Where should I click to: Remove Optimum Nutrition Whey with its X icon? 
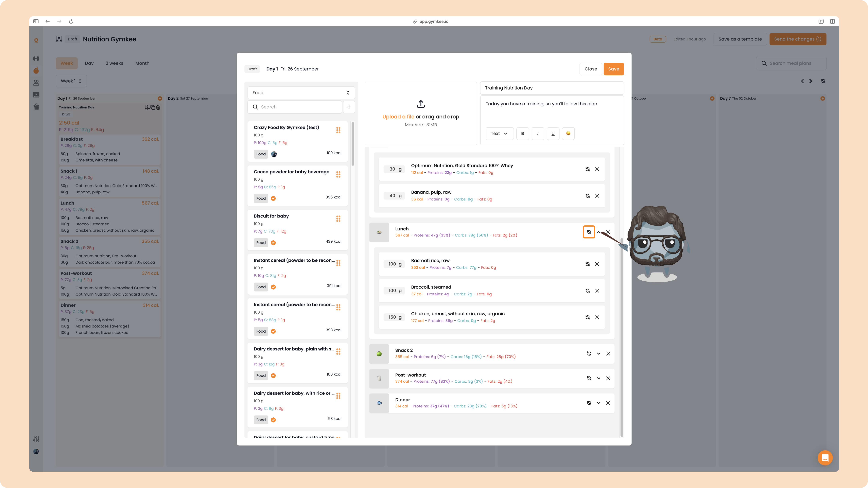point(597,169)
